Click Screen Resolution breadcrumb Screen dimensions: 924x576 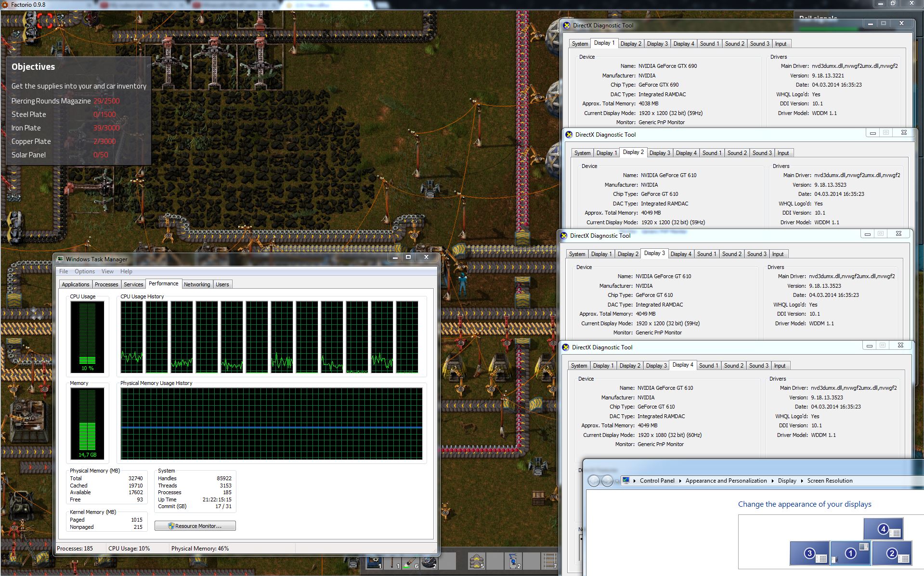pos(830,481)
